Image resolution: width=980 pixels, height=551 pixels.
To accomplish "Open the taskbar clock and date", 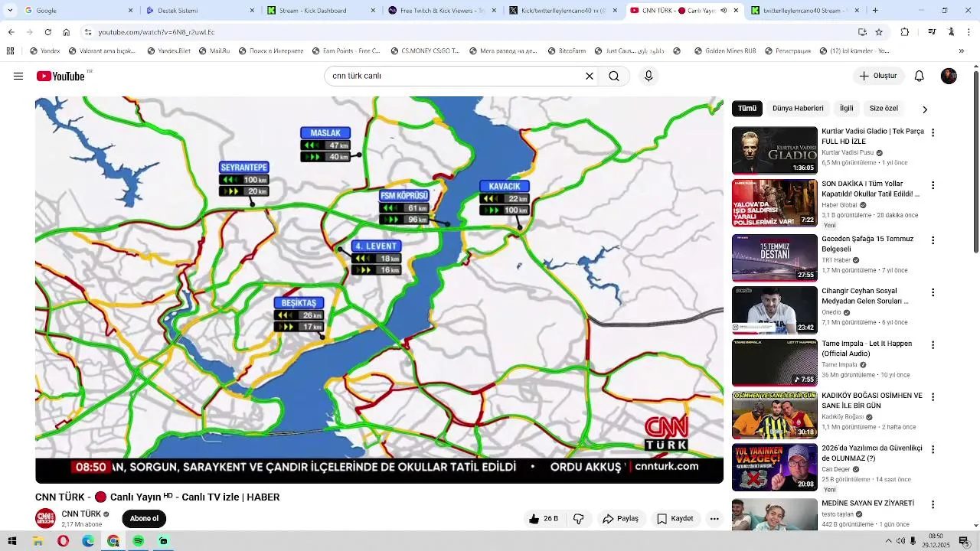I will tap(936, 541).
